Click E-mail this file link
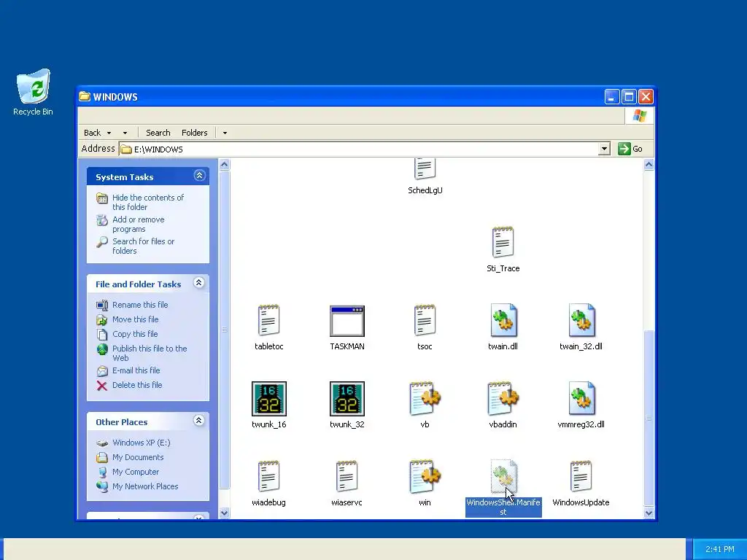 136,370
